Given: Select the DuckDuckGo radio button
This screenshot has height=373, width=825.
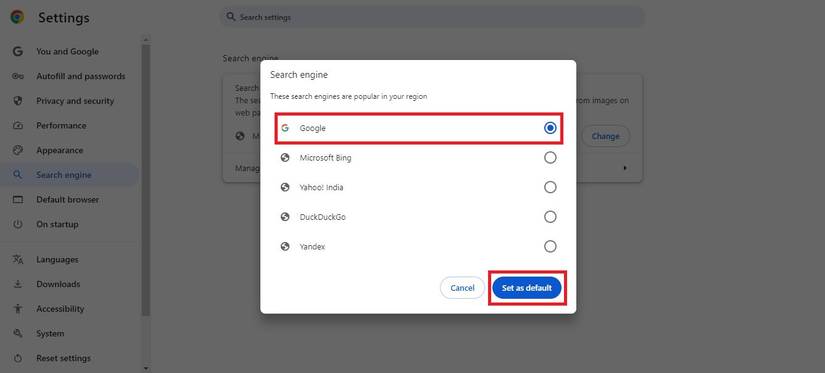Looking at the screenshot, I should pyautogui.click(x=550, y=217).
